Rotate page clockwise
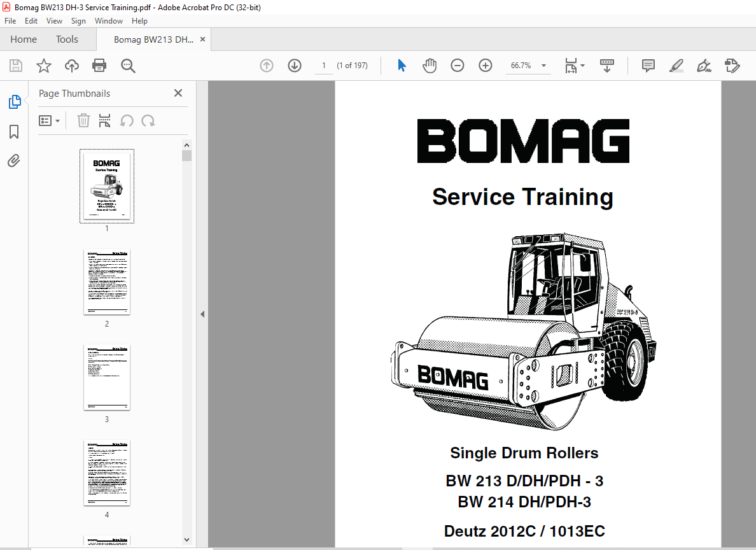The height and width of the screenshot is (550, 756). (148, 120)
